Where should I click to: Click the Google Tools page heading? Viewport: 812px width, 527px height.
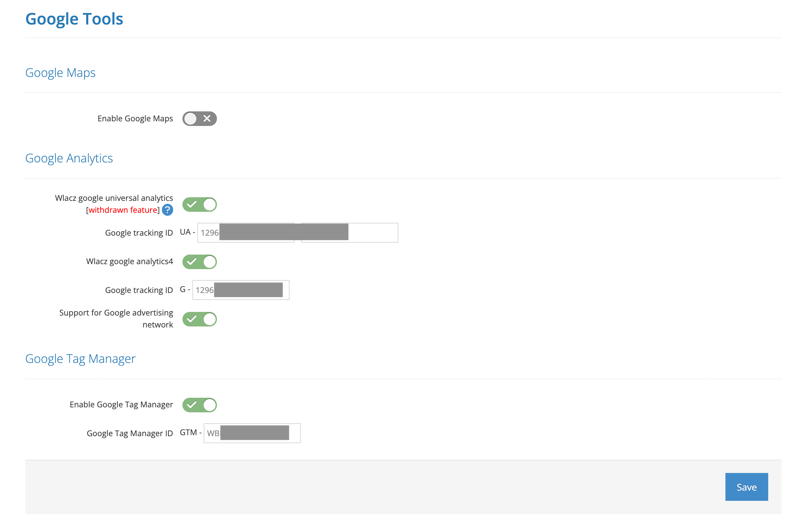coord(74,19)
